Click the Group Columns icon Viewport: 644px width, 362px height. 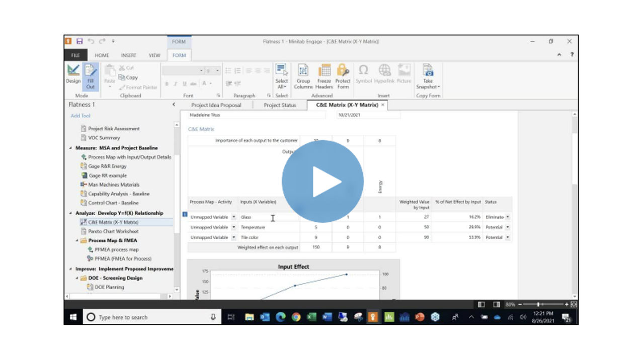tap(303, 75)
